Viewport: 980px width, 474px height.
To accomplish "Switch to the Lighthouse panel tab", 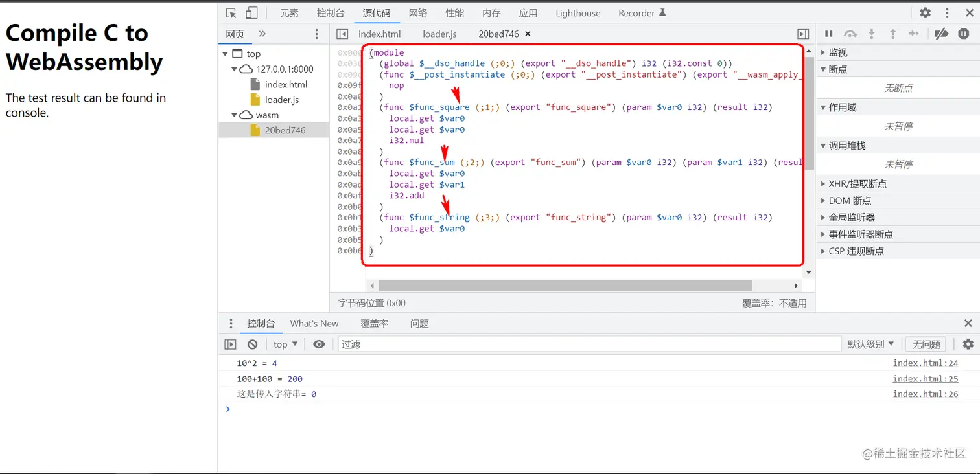I will (577, 13).
